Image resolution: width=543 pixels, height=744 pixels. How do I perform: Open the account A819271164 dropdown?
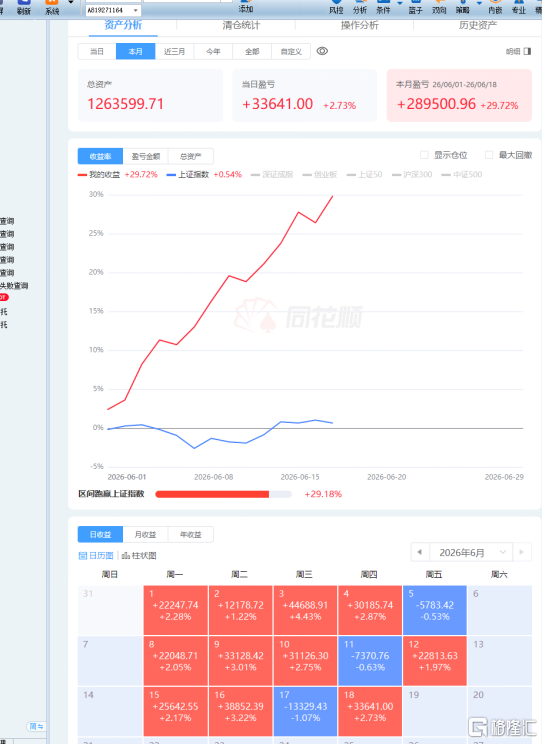pos(136,10)
